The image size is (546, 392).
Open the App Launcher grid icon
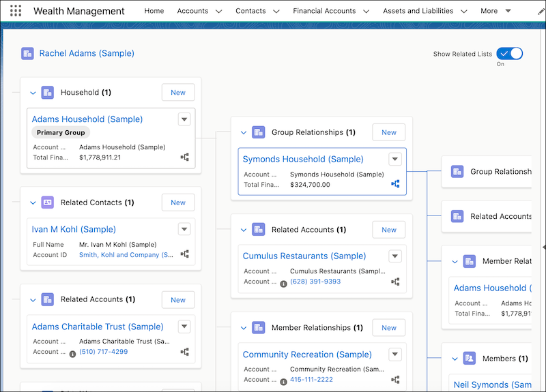[16, 11]
